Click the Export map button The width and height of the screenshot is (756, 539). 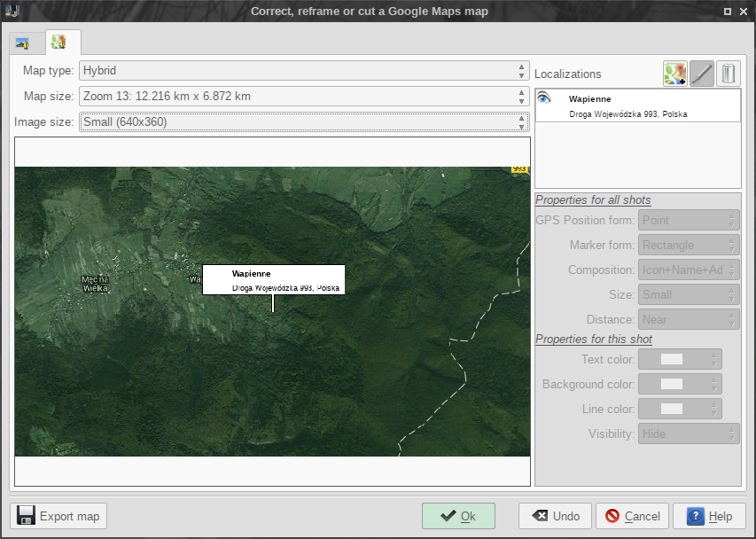tap(58, 516)
